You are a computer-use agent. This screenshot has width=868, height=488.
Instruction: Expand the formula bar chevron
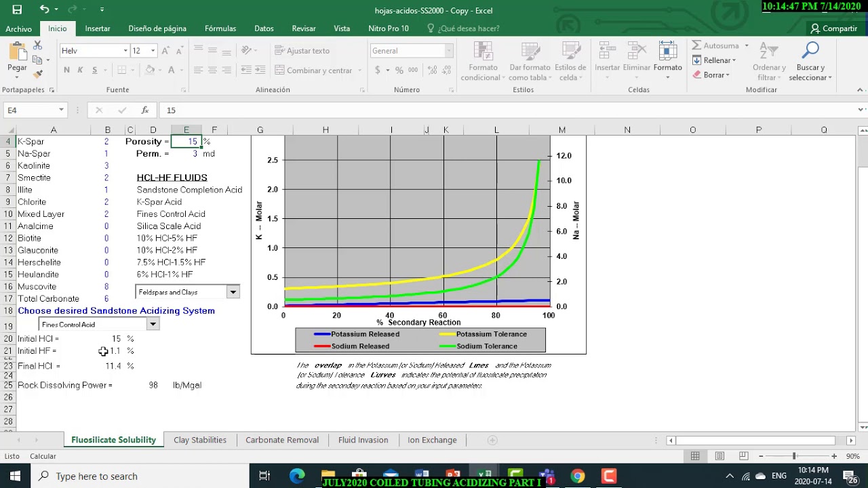click(x=861, y=110)
